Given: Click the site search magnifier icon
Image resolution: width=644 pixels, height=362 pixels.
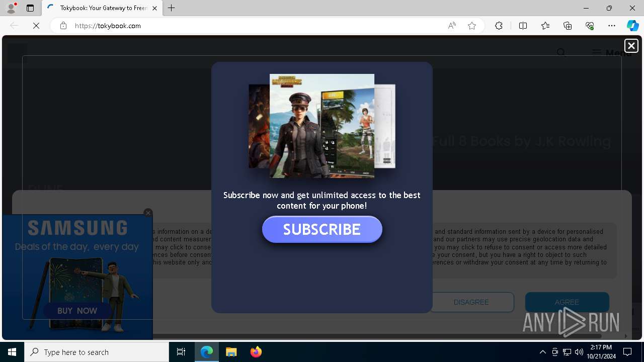Looking at the screenshot, I should point(561,53).
